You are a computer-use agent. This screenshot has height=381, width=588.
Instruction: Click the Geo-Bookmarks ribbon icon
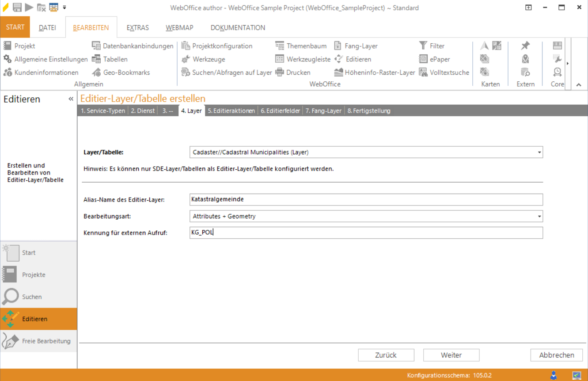(x=96, y=72)
